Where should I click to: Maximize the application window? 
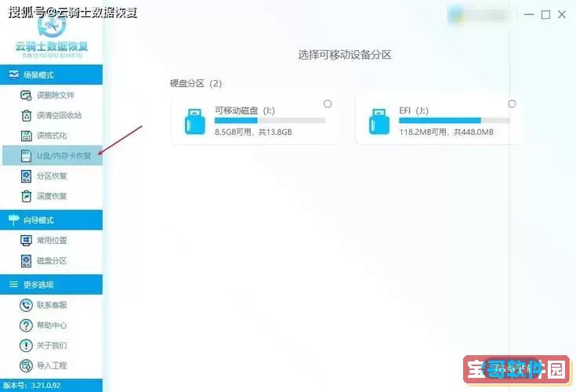coord(546,15)
